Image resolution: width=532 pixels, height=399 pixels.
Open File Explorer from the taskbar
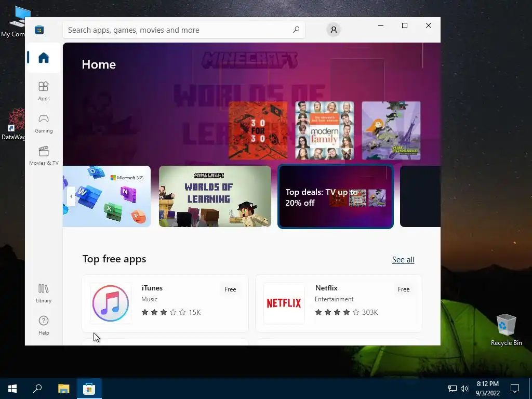click(63, 389)
